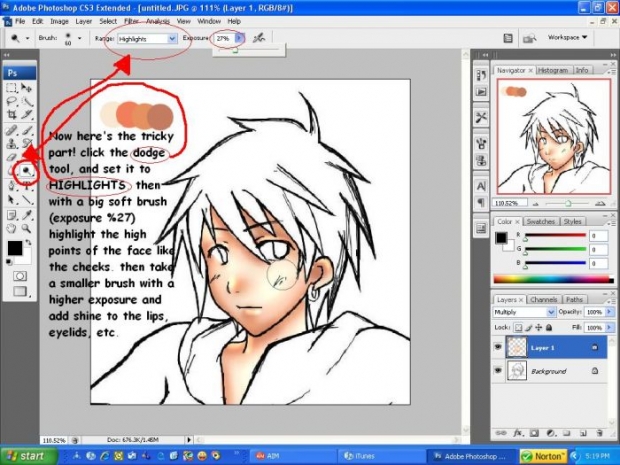Open the Filter menu
This screenshot has height=465, width=620.
(x=131, y=21)
